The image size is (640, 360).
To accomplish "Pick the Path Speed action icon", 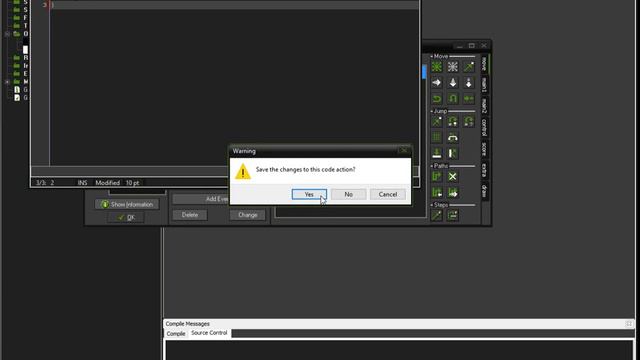I will tap(453, 192).
